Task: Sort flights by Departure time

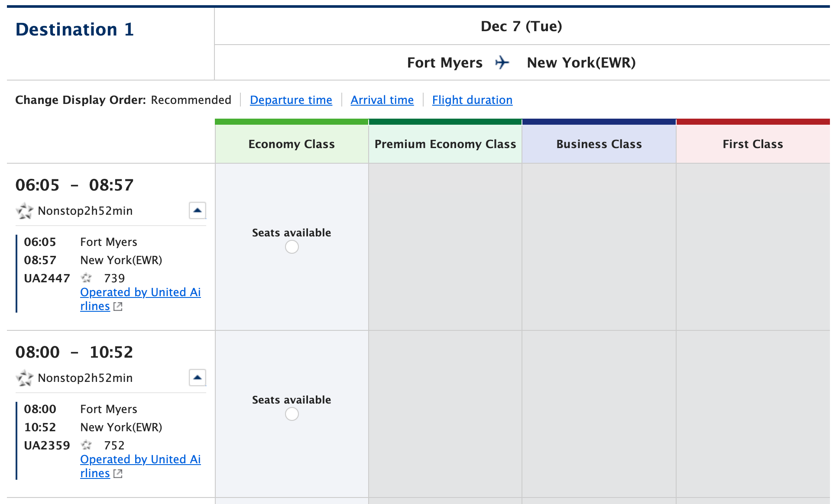Action: click(291, 100)
